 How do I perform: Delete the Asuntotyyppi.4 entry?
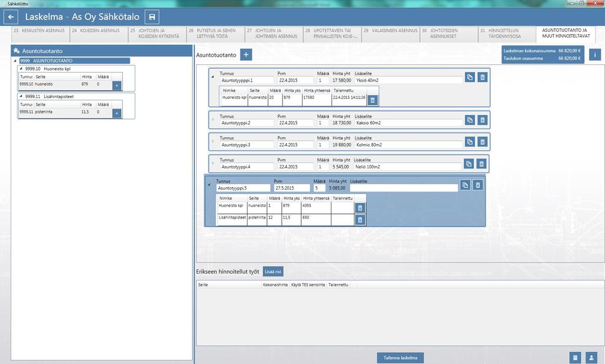(481, 164)
